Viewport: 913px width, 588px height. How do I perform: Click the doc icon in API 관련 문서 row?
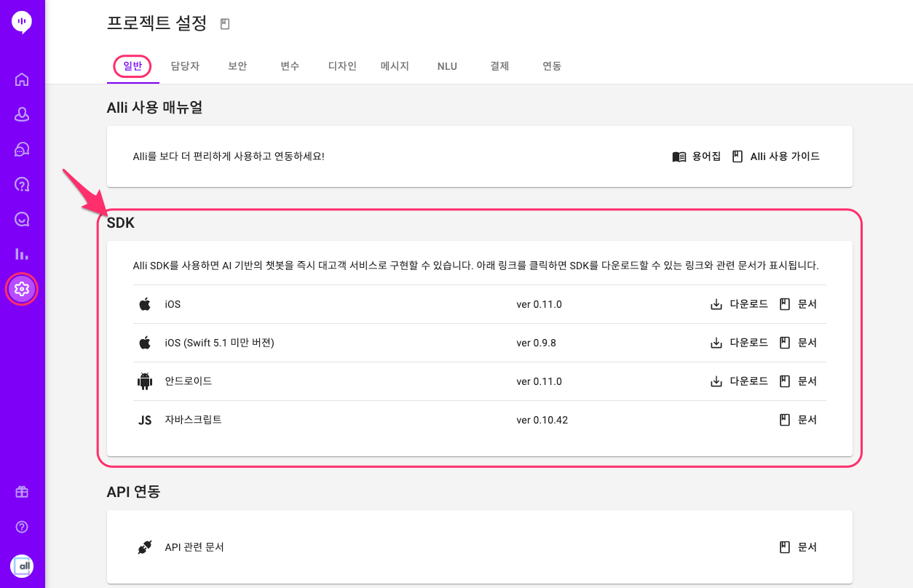pyautogui.click(x=785, y=547)
